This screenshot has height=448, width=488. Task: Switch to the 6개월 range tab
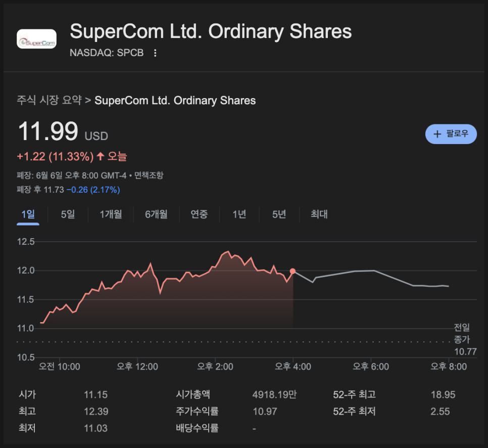pos(156,214)
